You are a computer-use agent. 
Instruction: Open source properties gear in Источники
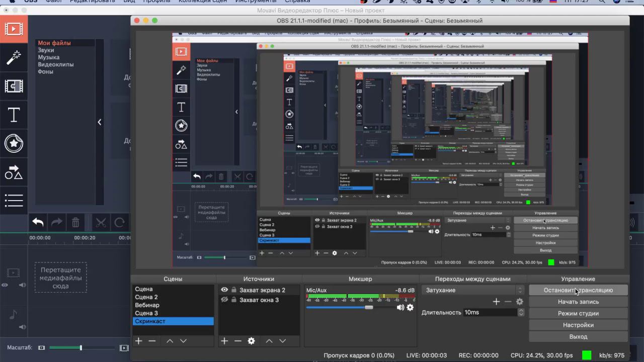pyautogui.click(x=251, y=341)
